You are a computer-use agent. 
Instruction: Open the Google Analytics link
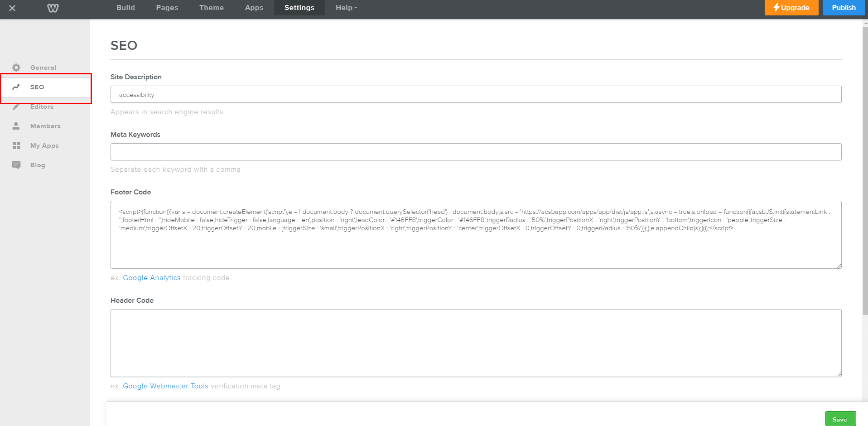coord(152,278)
